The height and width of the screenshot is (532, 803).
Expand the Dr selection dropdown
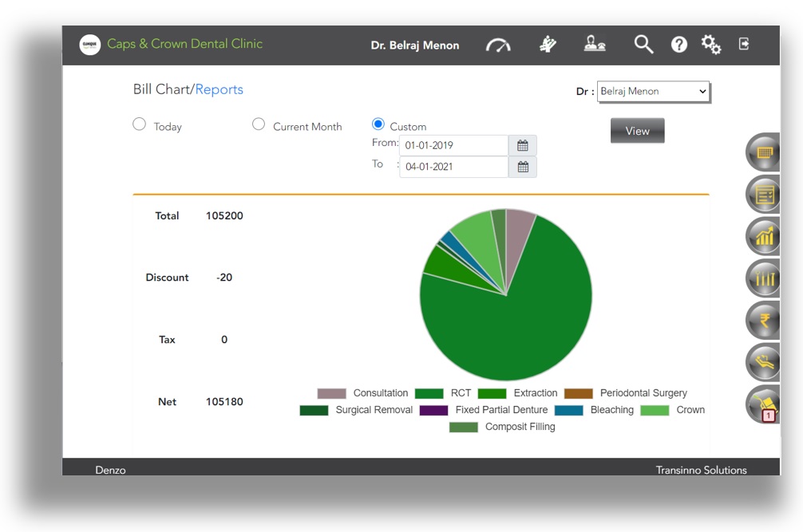[653, 92]
